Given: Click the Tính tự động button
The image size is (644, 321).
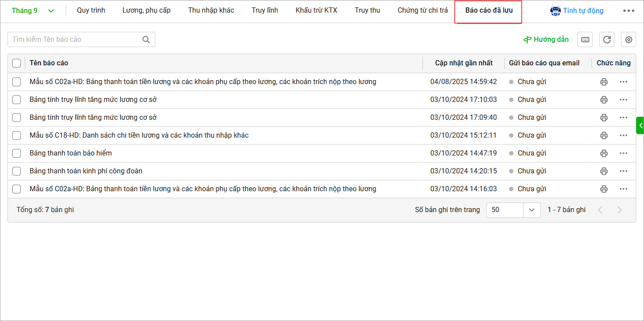Looking at the screenshot, I should (577, 11).
